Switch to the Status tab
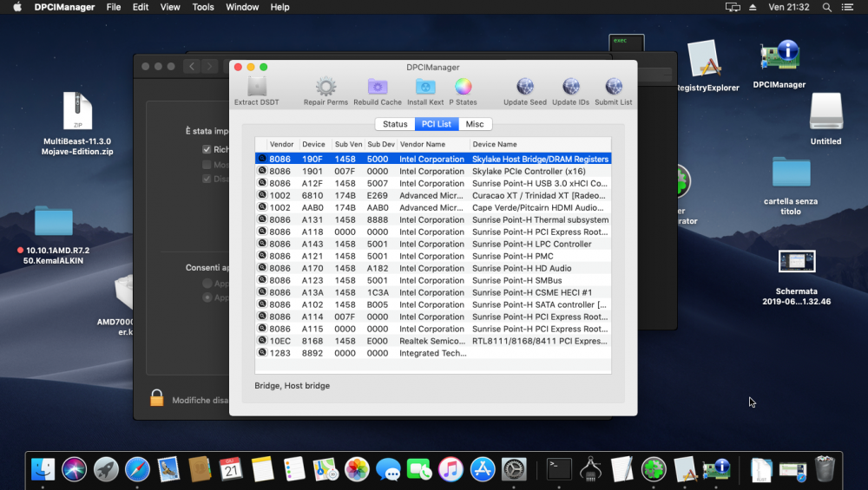Image resolution: width=868 pixels, height=490 pixels. 395,124
